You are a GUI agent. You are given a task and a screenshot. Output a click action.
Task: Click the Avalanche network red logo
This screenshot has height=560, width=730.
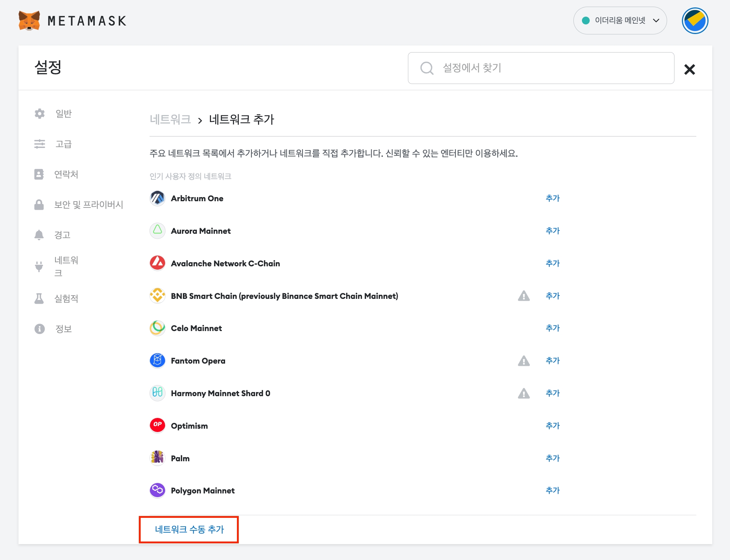[x=157, y=263]
